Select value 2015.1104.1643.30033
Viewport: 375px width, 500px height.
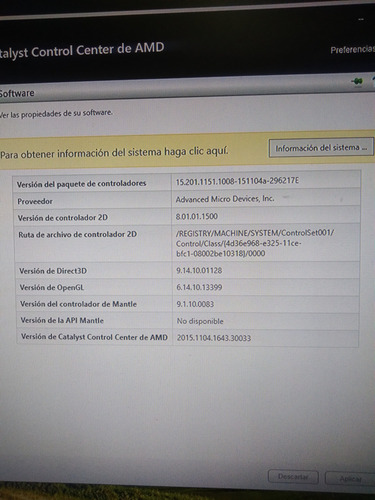pyautogui.click(x=214, y=338)
